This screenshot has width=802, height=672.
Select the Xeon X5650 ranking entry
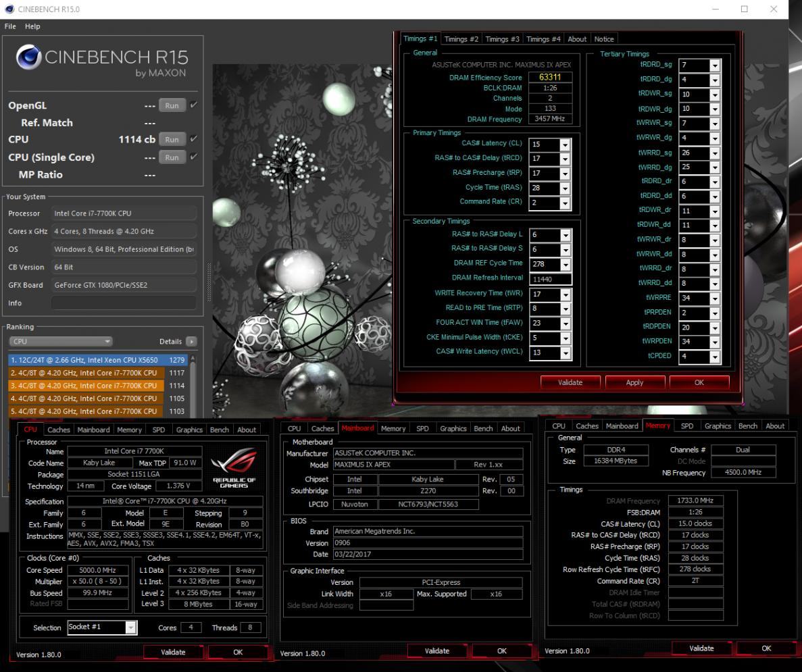point(98,360)
